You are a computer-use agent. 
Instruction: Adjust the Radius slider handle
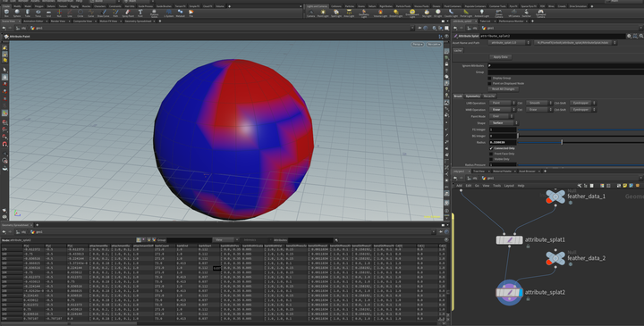pyautogui.click(x=562, y=142)
